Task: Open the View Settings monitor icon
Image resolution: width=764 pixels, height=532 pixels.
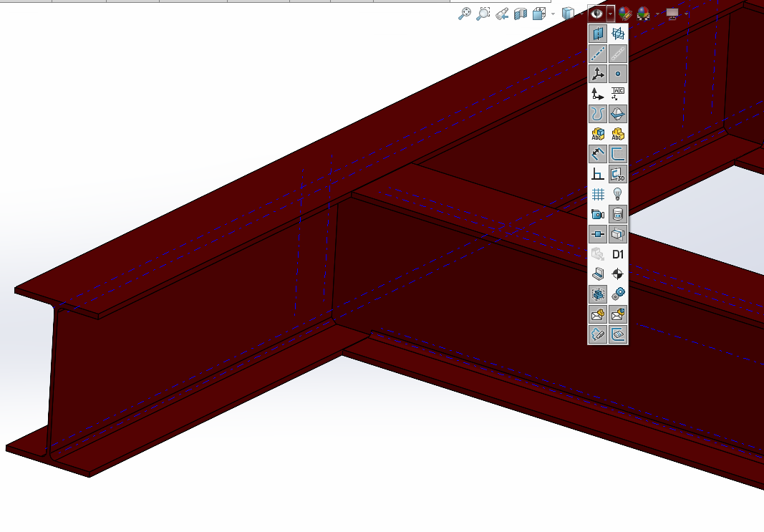Action: (672, 14)
